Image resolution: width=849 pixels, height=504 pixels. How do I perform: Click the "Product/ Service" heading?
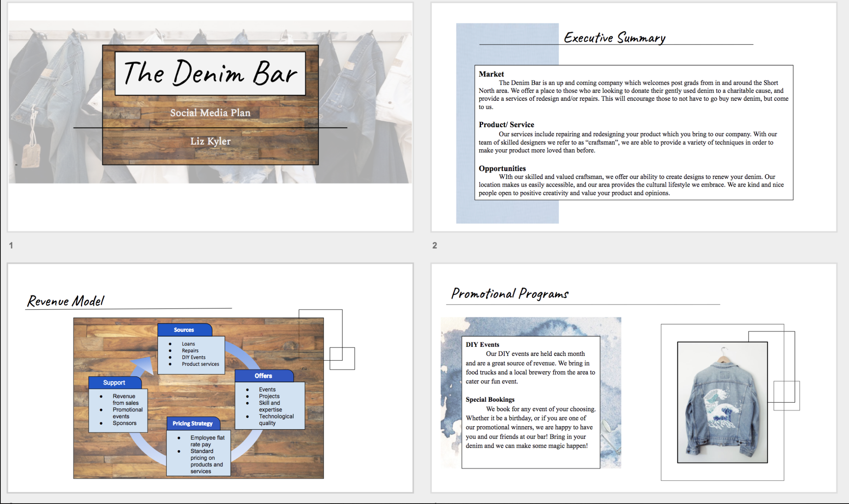coord(506,124)
